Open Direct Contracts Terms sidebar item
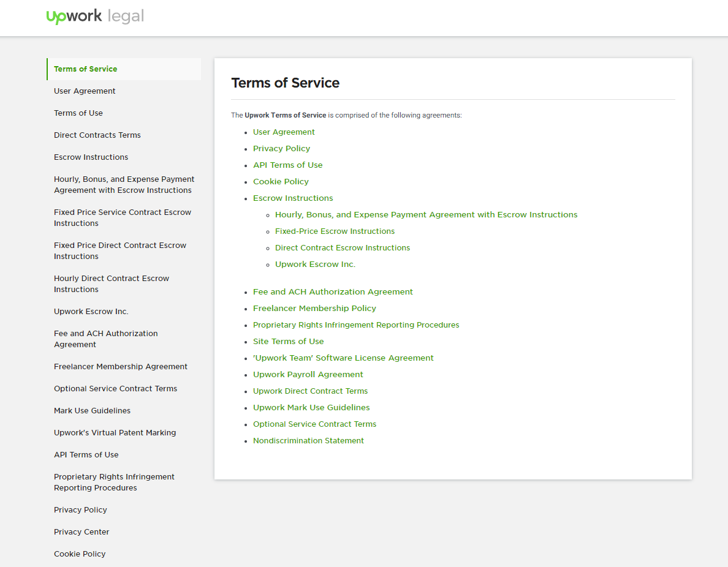The width and height of the screenshot is (728, 567). 97,135
